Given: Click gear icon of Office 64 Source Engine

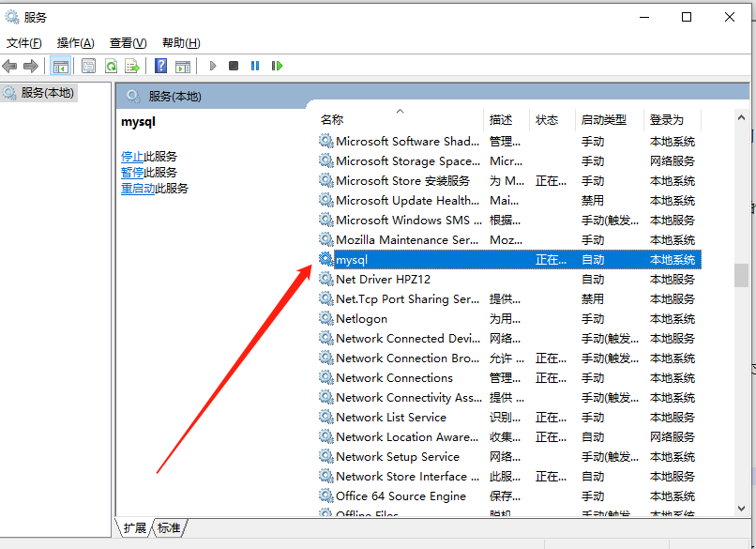Looking at the screenshot, I should click(x=325, y=496).
